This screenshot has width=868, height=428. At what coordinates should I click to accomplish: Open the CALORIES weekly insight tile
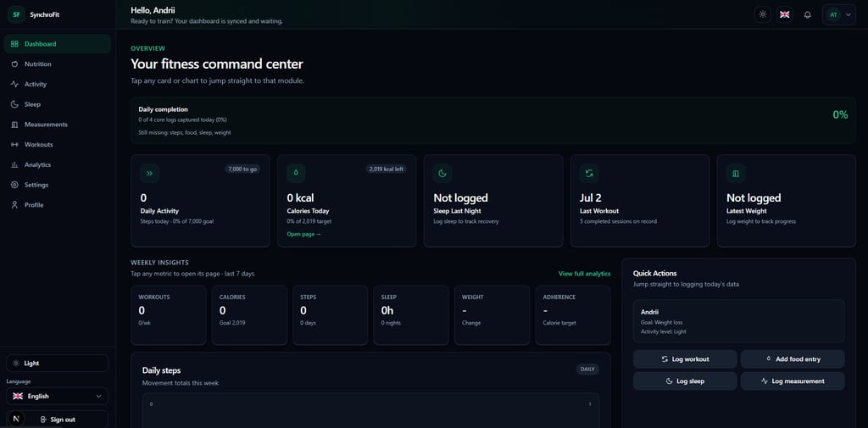pos(249,315)
